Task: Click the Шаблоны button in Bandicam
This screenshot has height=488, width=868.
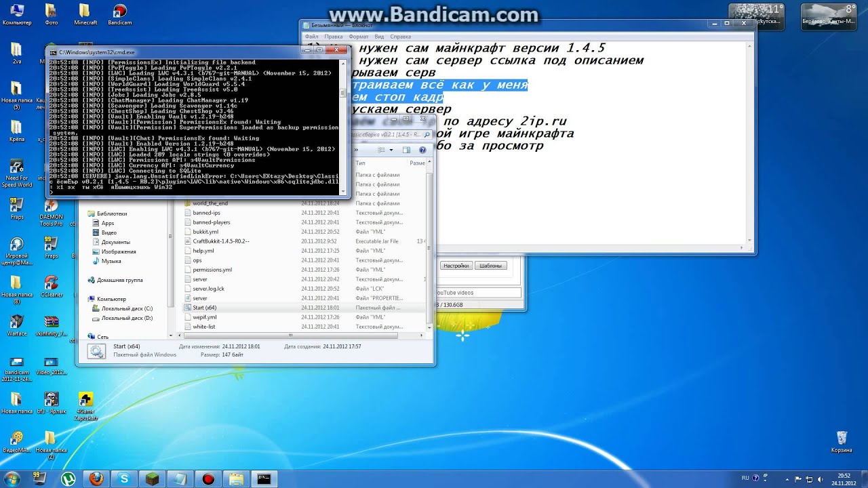Action: [x=491, y=266]
